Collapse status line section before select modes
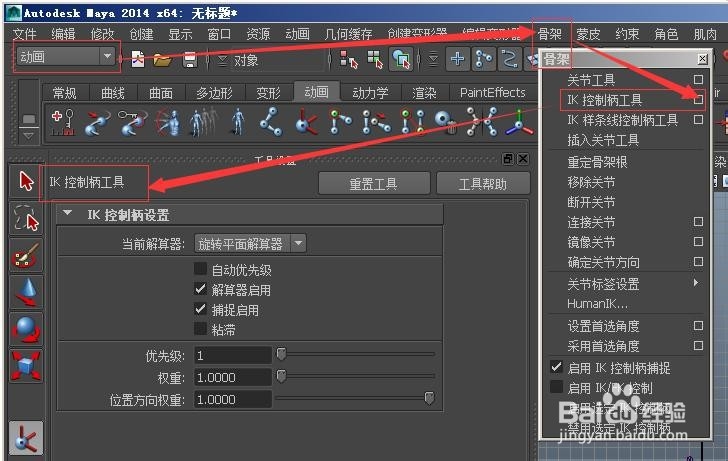Screen dimensions: 728x461 tap(330, 60)
